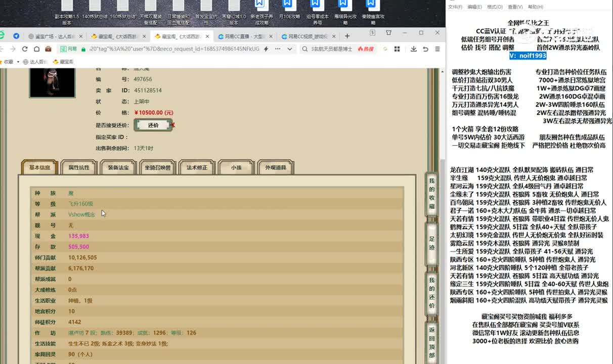Open the browser hamburger menu
This screenshot has height=364, width=613.
point(437,49)
